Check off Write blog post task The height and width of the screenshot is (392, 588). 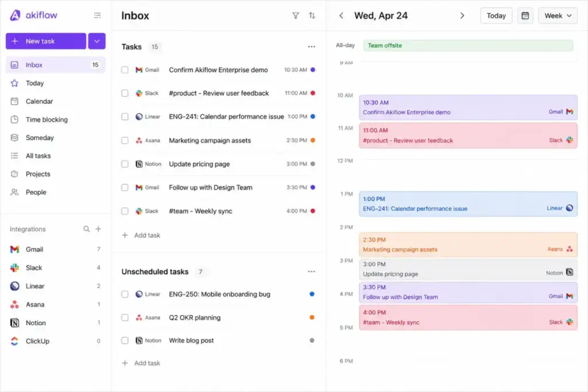point(125,341)
